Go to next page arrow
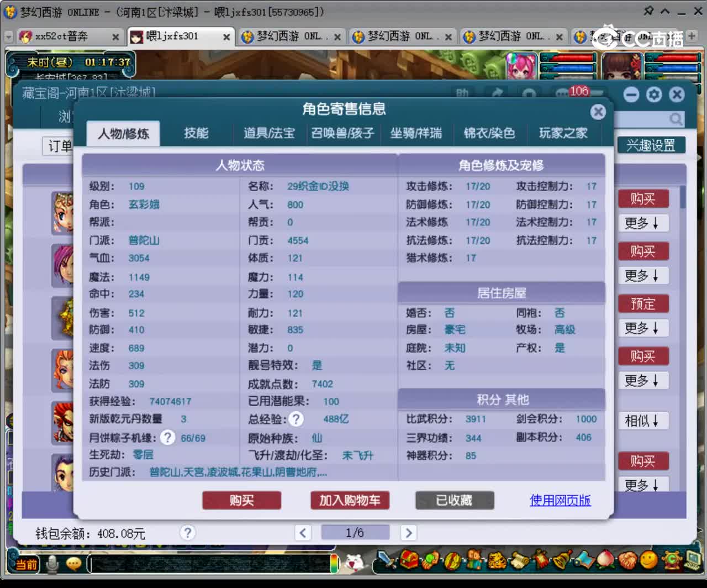The image size is (707, 588). [x=408, y=533]
